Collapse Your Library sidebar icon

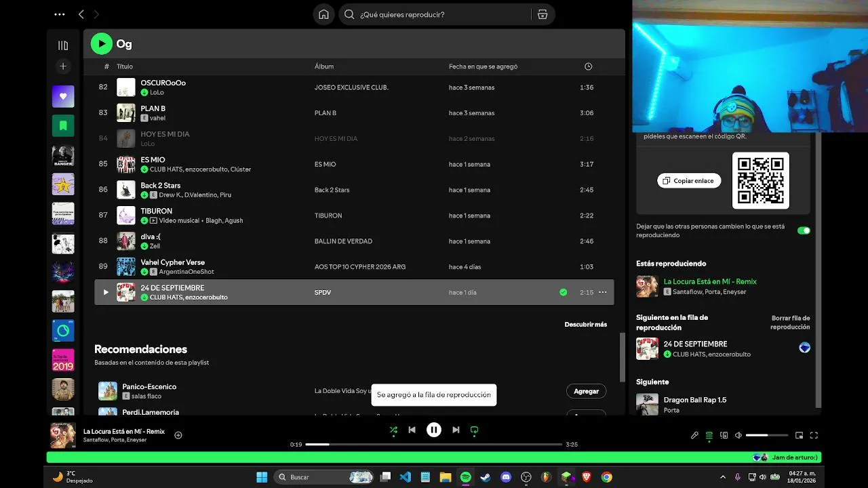[x=63, y=45]
